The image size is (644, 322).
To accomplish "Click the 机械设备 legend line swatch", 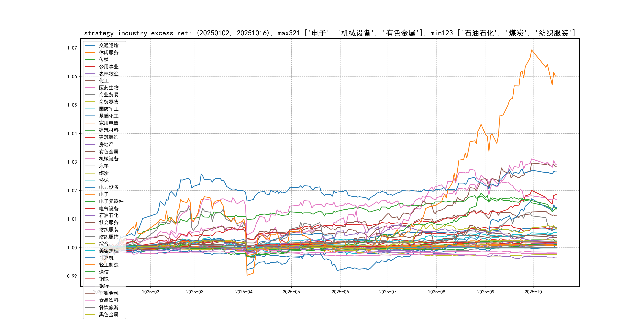I will (90, 159).
